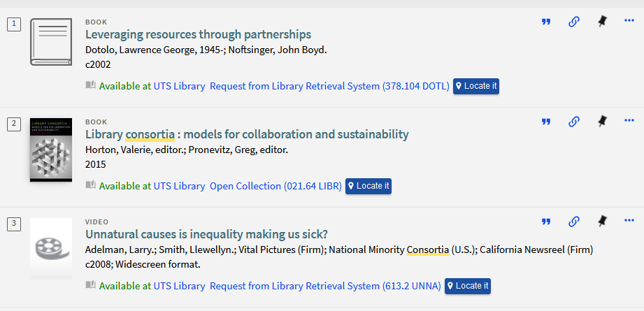Click citation icon for Unnatural causes video
This screenshot has width=644, height=311.
pos(546,222)
